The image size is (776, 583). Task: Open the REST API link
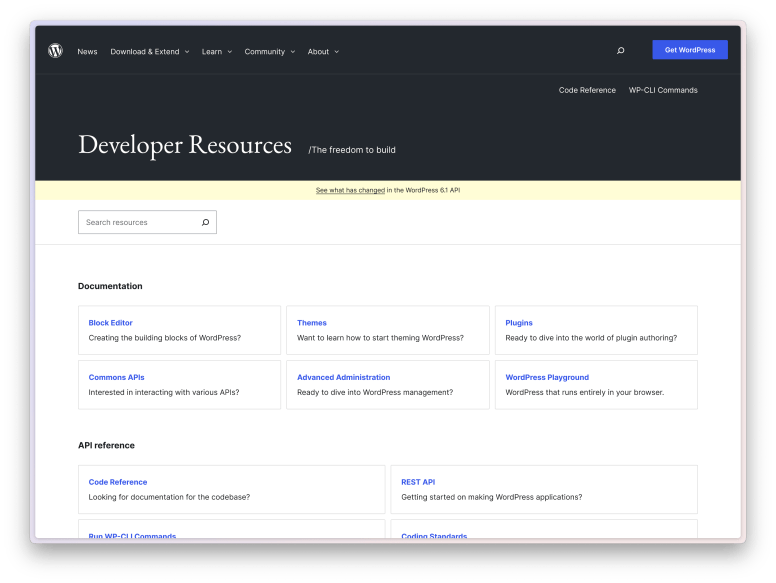tap(418, 482)
